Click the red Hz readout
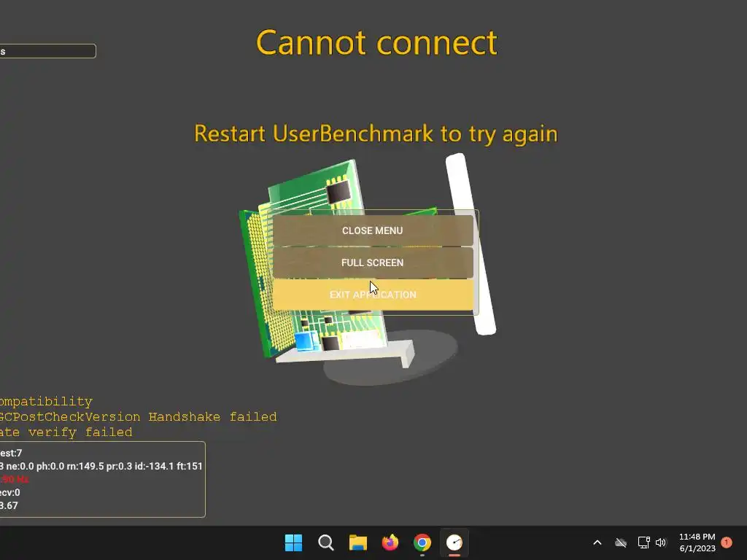The image size is (747, 560). pos(15,479)
